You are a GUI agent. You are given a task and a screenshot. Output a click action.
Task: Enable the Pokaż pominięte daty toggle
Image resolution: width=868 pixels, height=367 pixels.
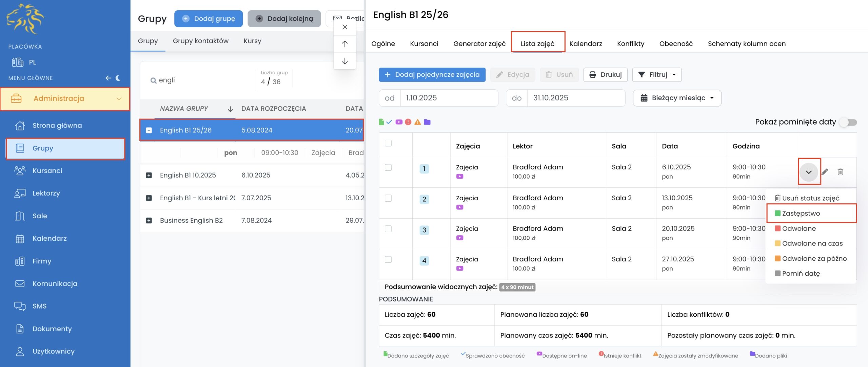pos(848,122)
